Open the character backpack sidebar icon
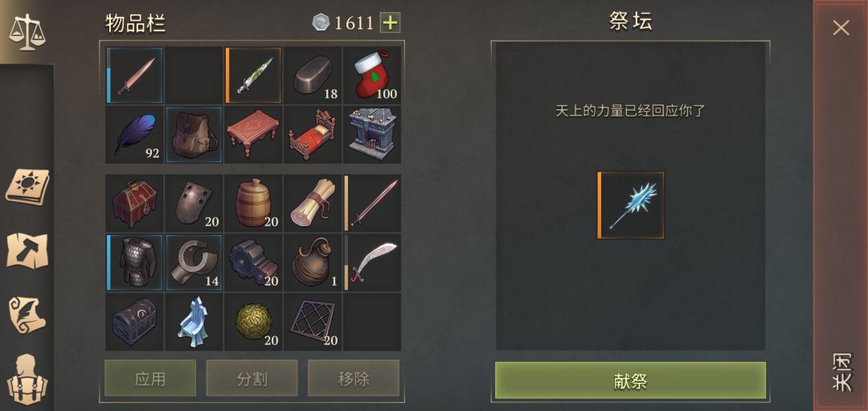Image resolution: width=868 pixels, height=411 pixels. (x=27, y=380)
